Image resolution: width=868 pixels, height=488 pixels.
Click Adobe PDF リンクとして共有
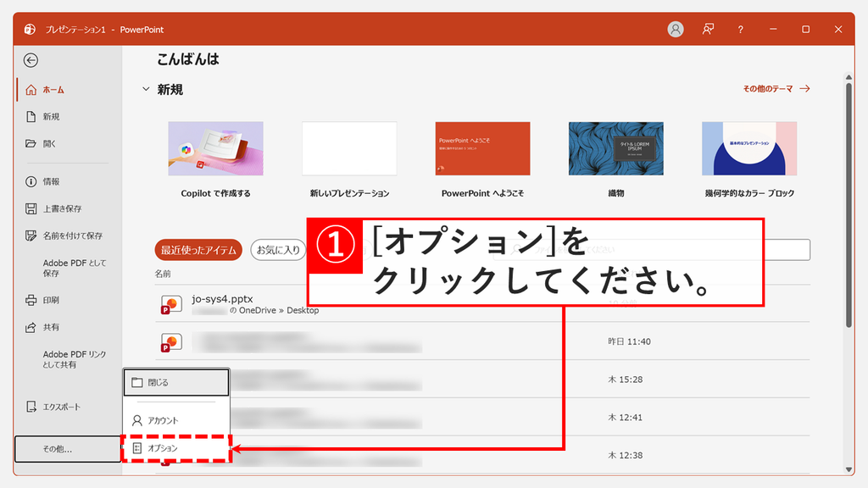(75, 359)
